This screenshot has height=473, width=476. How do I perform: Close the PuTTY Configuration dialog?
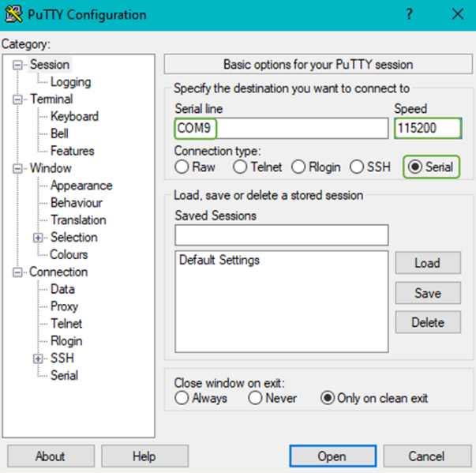458,14
